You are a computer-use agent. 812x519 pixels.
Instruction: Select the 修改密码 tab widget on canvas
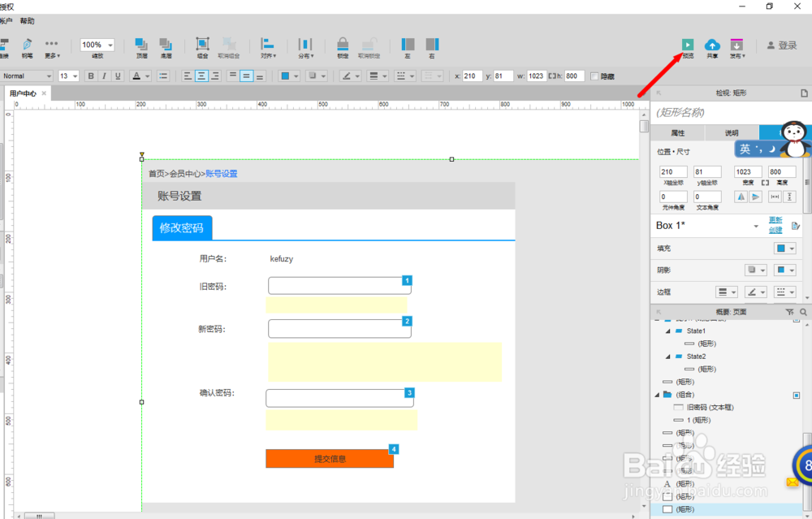(182, 228)
